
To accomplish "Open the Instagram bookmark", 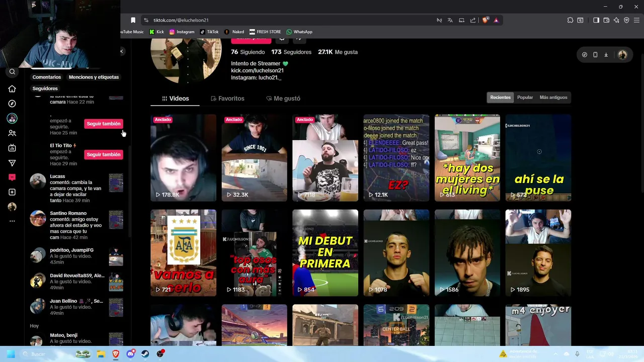I will 182,32.
